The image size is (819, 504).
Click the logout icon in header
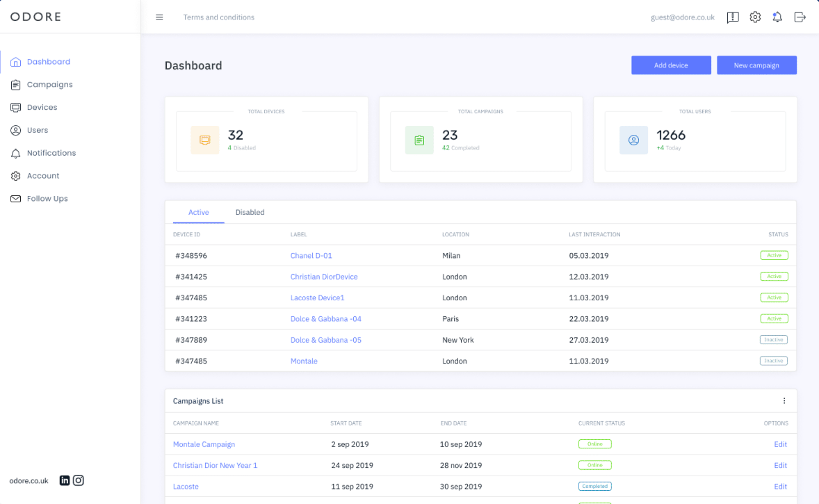(x=800, y=17)
